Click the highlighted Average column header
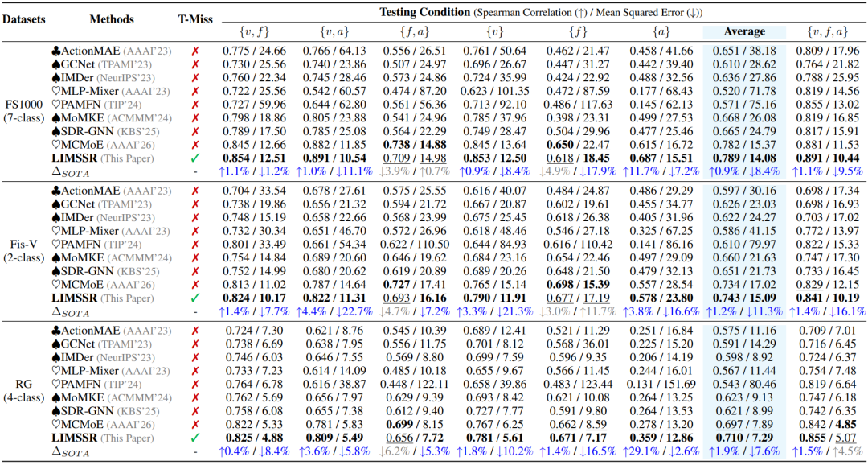 (x=744, y=31)
